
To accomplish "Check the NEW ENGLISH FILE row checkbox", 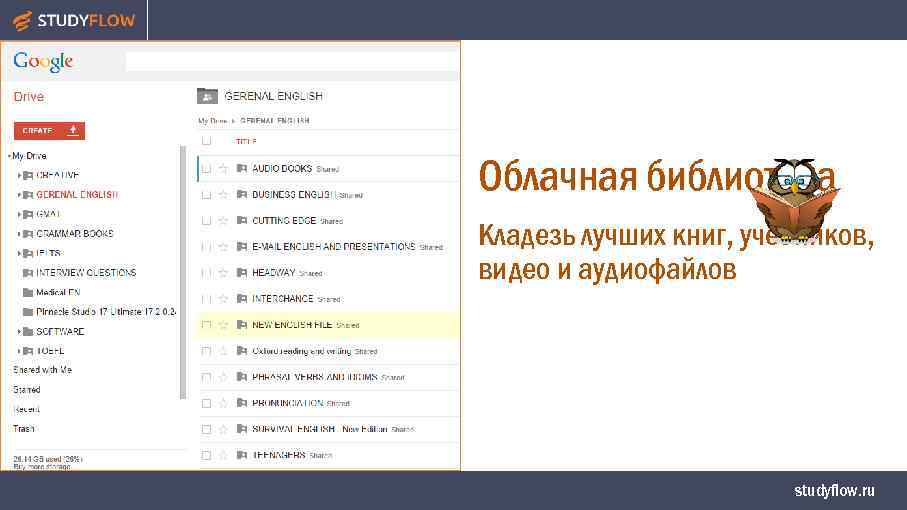I will click(x=207, y=325).
